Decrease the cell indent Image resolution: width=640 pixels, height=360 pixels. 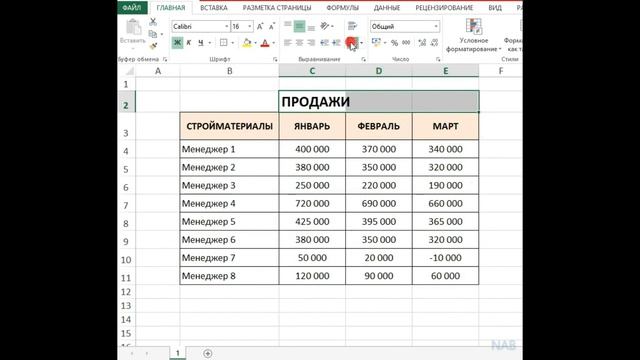(x=325, y=42)
